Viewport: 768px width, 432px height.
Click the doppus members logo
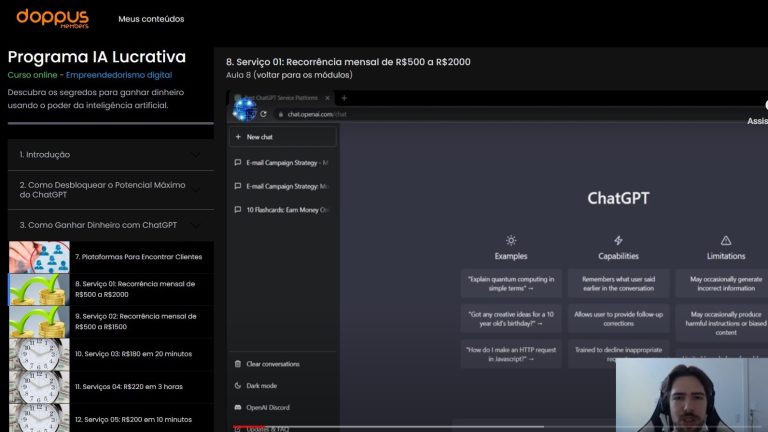pos(52,19)
